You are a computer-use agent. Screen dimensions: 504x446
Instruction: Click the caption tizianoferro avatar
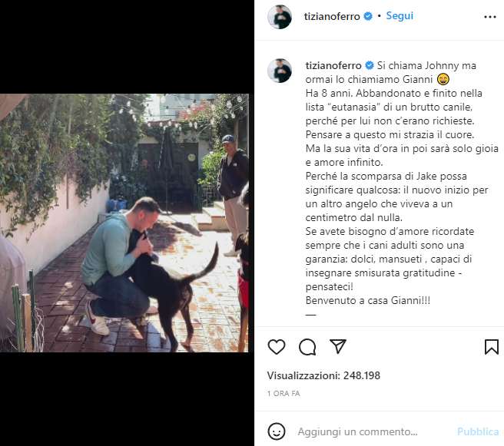[280, 71]
